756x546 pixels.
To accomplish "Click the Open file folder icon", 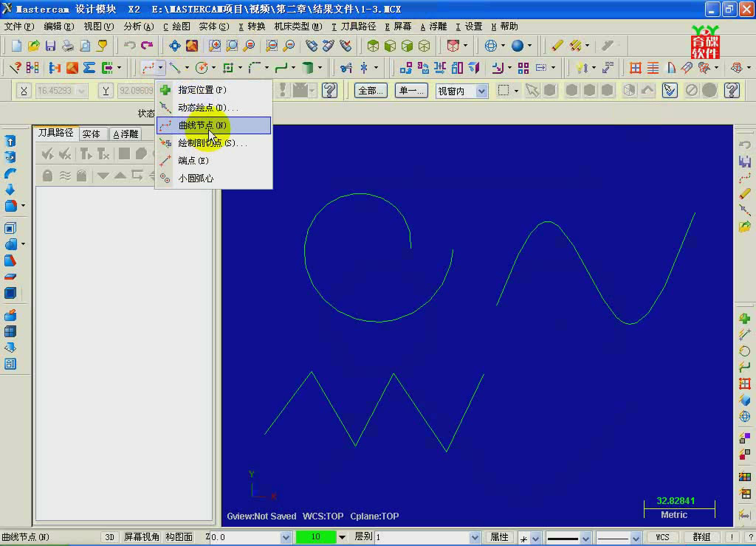I will coord(33,46).
